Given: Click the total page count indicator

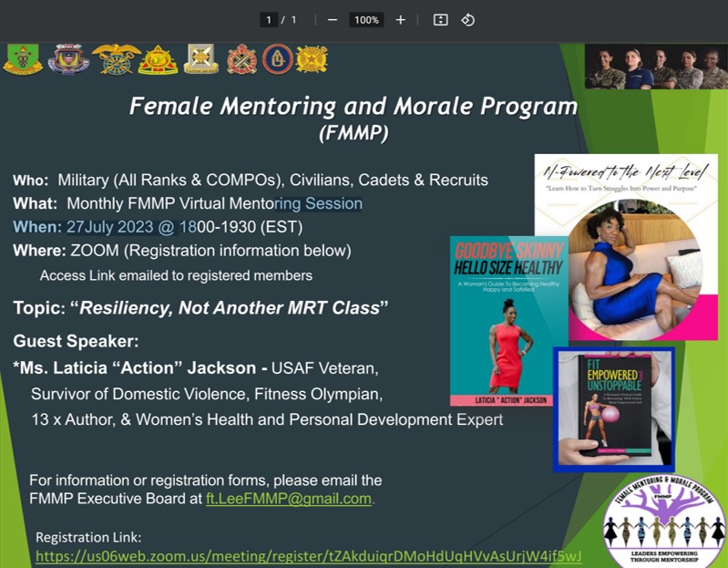Looking at the screenshot, I should pyautogui.click(x=293, y=20).
